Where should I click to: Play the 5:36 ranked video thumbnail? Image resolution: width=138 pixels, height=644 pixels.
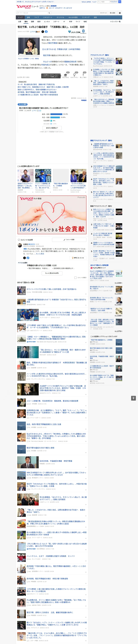(x=119, y=254)
